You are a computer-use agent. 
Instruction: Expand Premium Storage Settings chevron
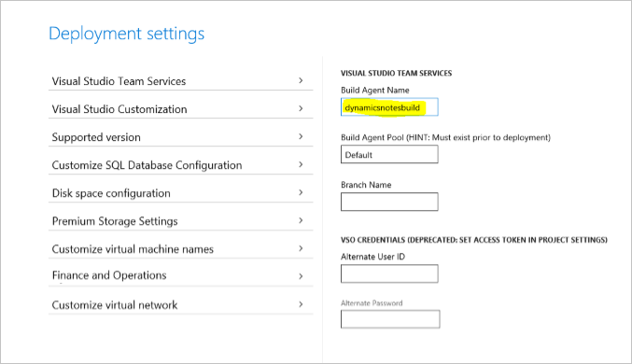301,220
